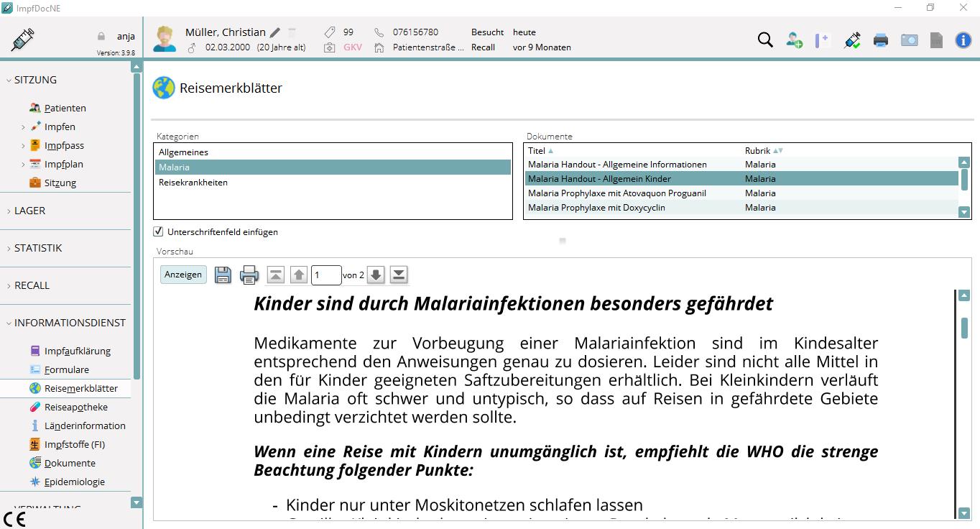Expand the STATISTIK section

tap(9, 248)
